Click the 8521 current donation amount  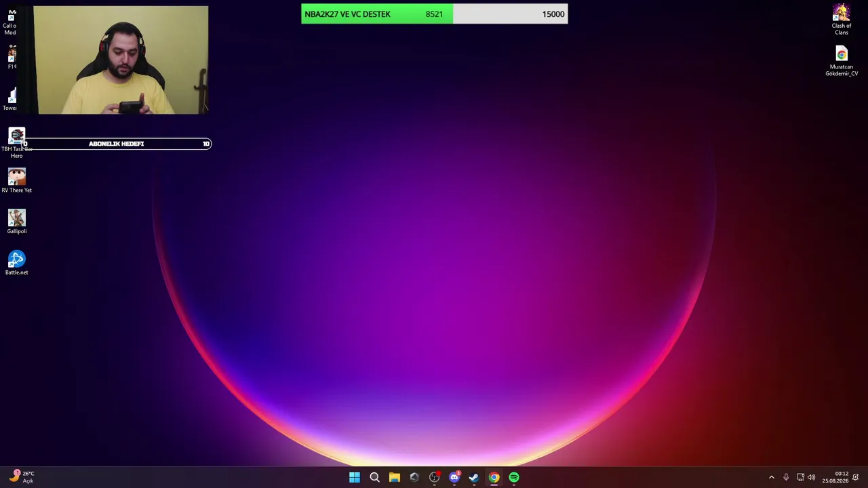tap(434, 14)
